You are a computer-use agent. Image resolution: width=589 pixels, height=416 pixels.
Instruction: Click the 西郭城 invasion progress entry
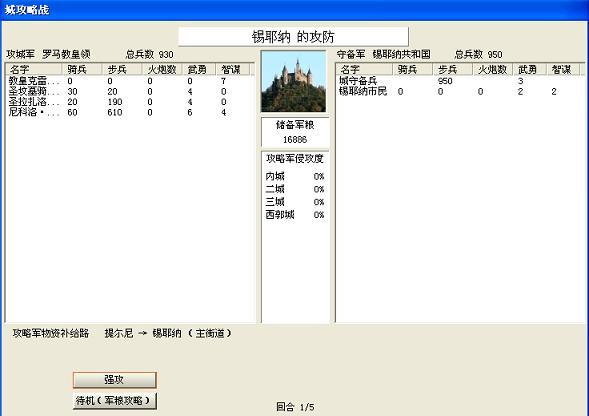pyautogui.click(x=295, y=215)
